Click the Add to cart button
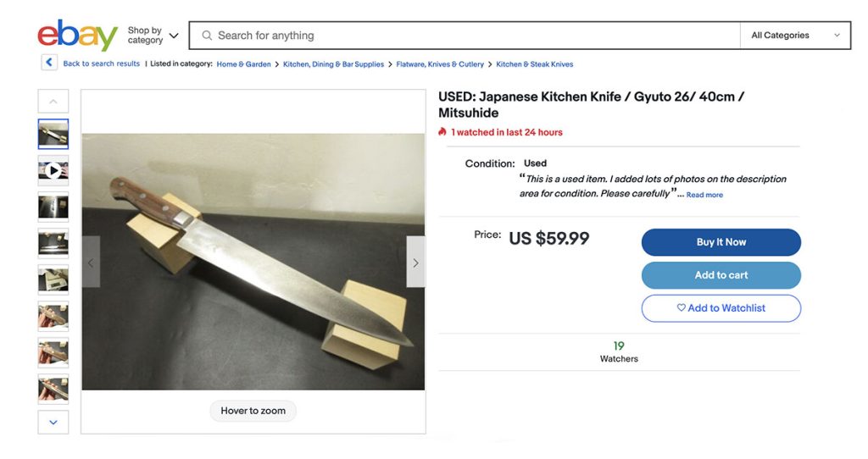The image size is (868, 459). [x=721, y=275]
